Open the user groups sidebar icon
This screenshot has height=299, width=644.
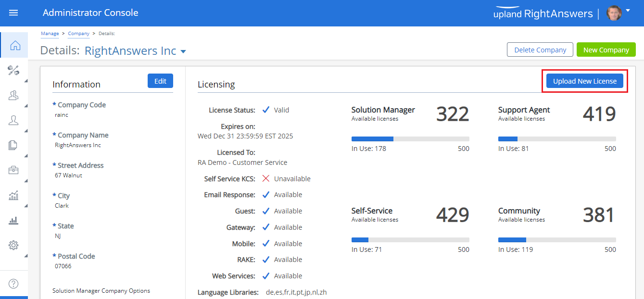[x=13, y=96]
